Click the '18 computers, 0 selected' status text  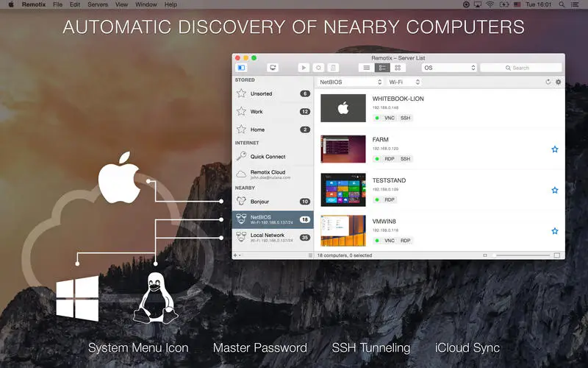click(344, 255)
